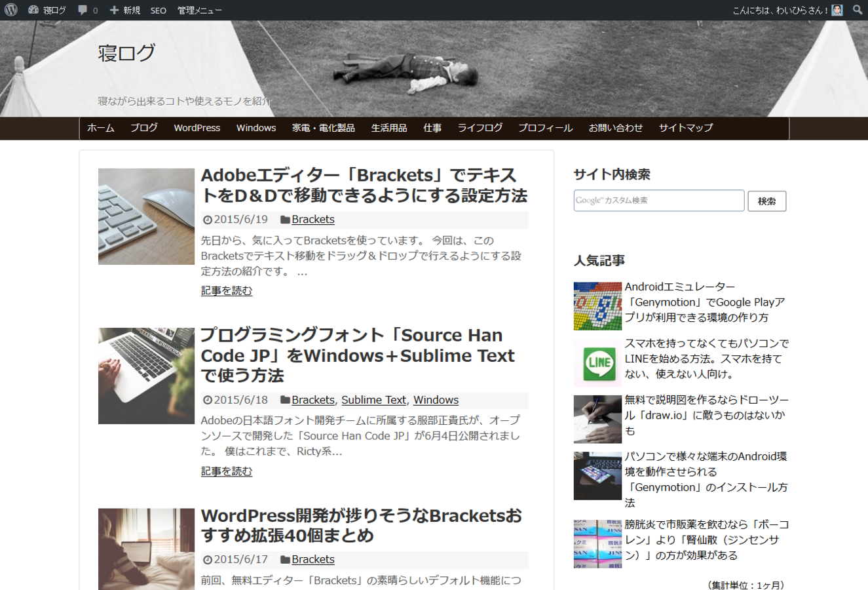Click the keyboard and mouse article thumbnail
The image size is (868, 590).
point(146,216)
